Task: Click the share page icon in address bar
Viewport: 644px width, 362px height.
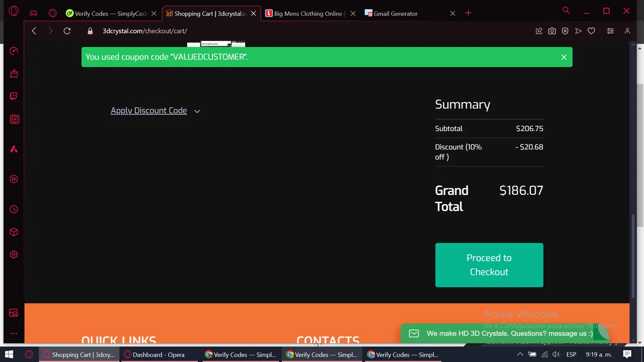Action: coord(539,31)
